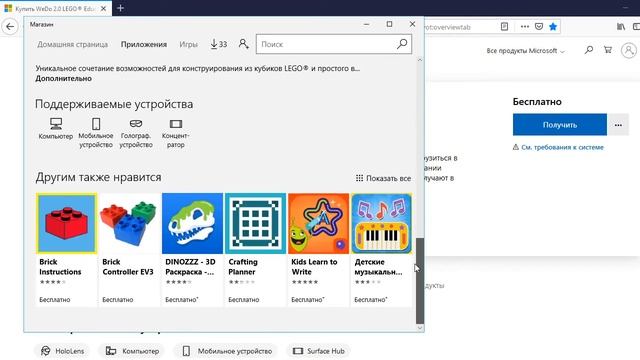Image resolution: width=640 pixels, height=360 pixels.
Task: Click the user profile icon on Microsoft page
Action: [x=629, y=51]
